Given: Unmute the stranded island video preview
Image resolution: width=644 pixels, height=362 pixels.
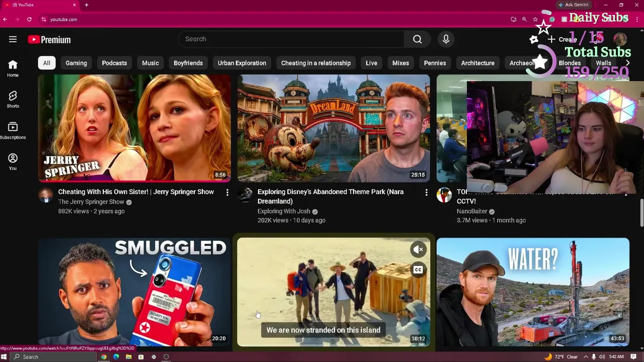Looking at the screenshot, I should click(x=418, y=249).
